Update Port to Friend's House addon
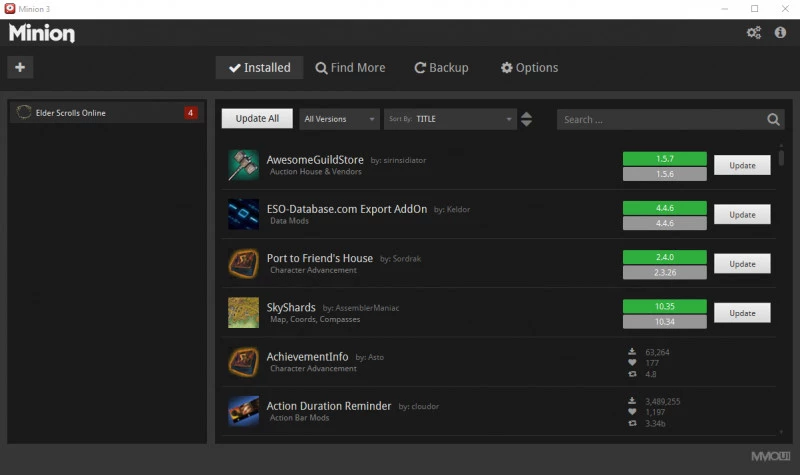 [x=742, y=264]
